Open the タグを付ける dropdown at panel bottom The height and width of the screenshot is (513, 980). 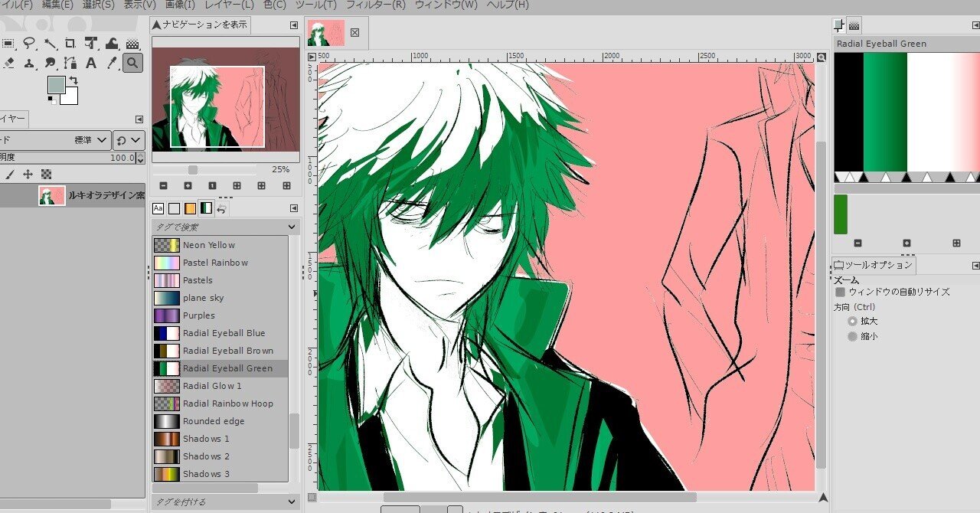220,500
